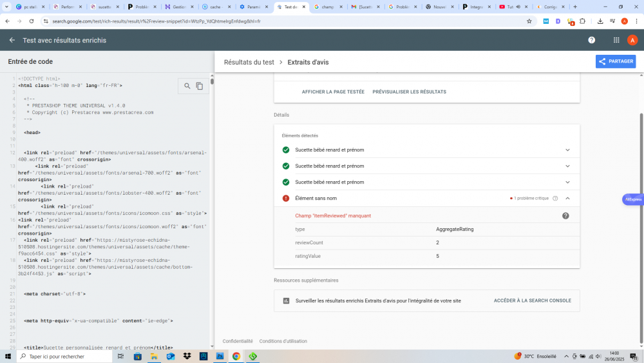The height and width of the screenshot is (363, 644).
Task: Switch to the Corrige browser tab
Action: (x=551, y=7)
